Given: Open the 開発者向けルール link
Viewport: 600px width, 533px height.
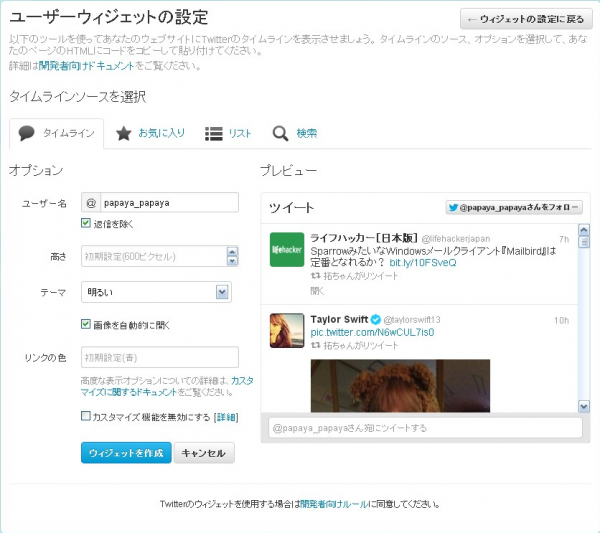Looking at the screenshot, I should pyautogui.click(x=334, y=504).
